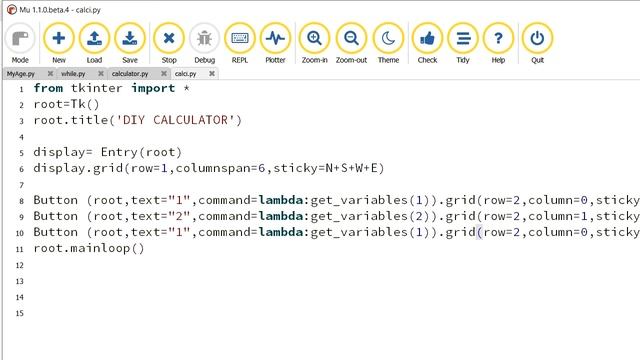The image size is (640, 360).
Task: Click the Mu app icon in title bar
Action: 11,9
